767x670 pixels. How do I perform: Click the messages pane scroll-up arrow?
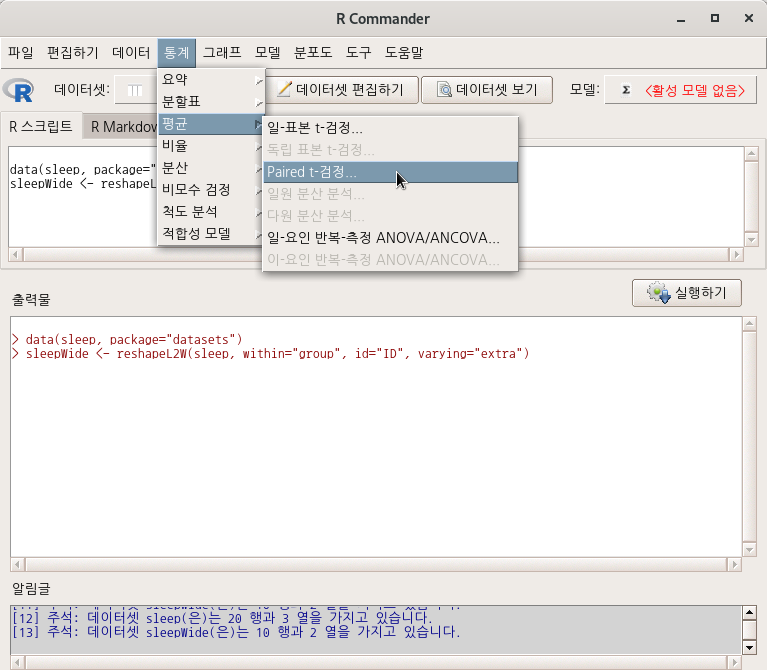(x=749, y=612)
